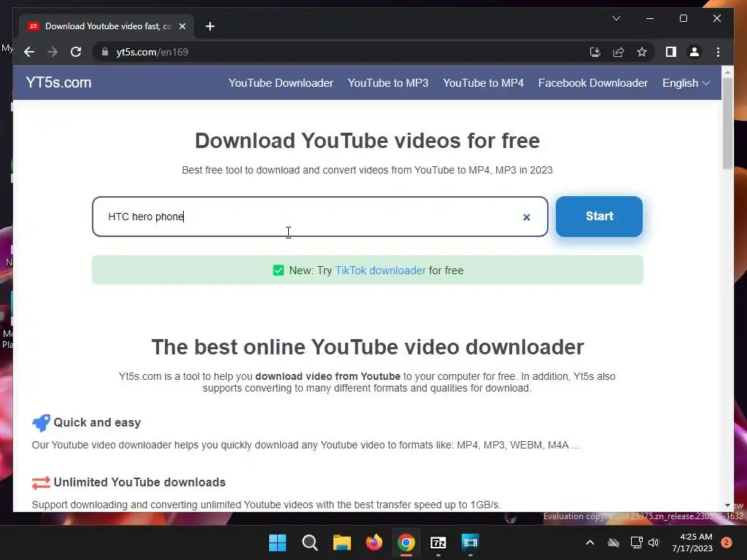Click the arrows icon beside Unlimited YouTube downloads
The image size is (747, 560).
(x=41, y=483)
